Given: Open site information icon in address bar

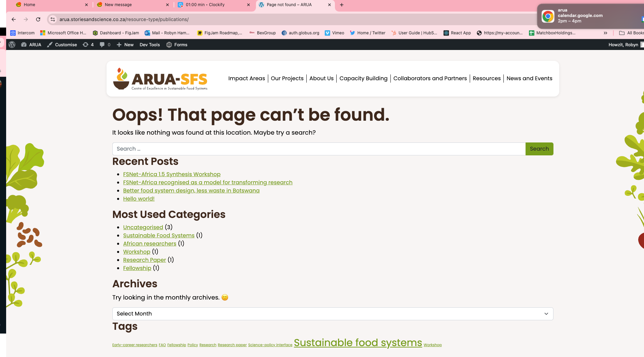Looking at the screenshot, I should pyautogui.click(x=53, y=19).
